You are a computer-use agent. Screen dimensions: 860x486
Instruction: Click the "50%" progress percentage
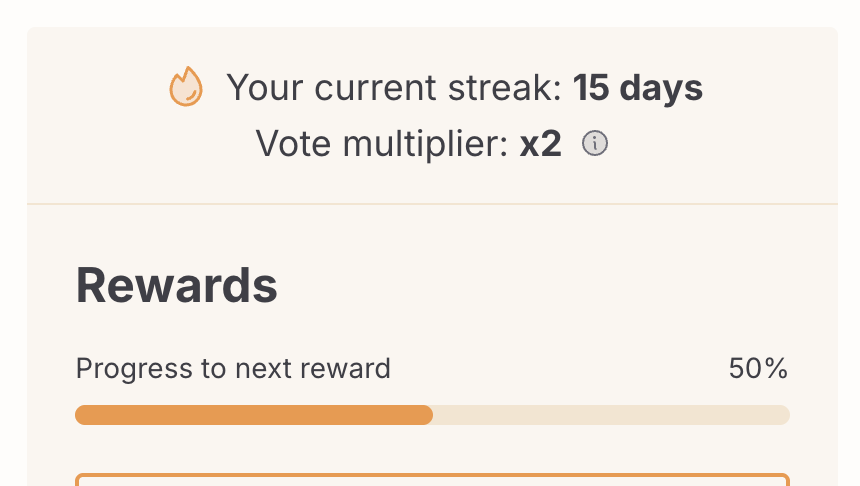tap(758, 369)
